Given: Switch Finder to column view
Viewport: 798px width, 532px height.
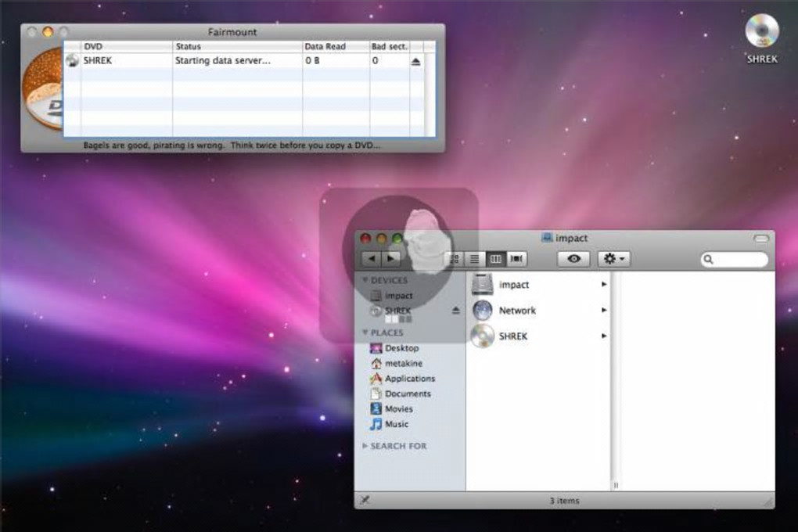Looking at the screenshot, I should click(496, 259).
